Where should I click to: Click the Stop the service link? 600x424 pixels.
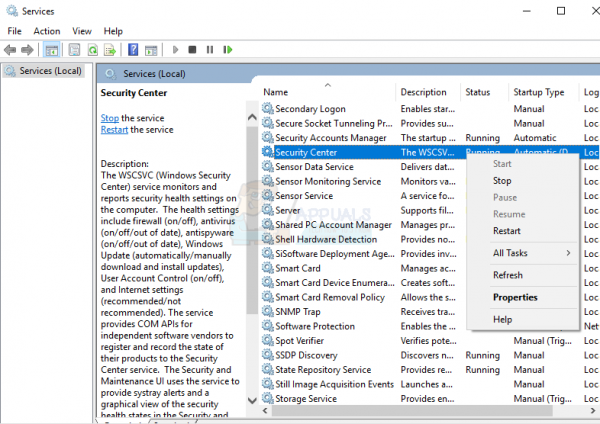click(109, 118)
